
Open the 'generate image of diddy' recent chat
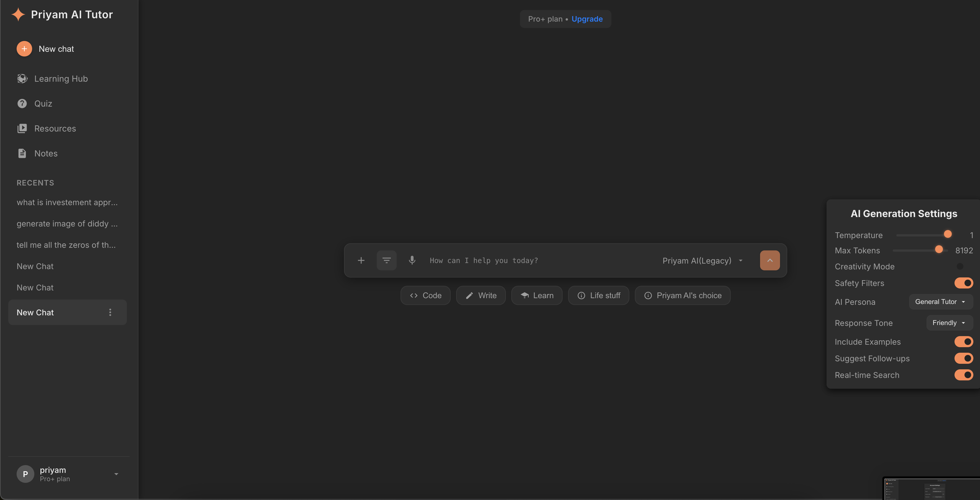(67, 224)
